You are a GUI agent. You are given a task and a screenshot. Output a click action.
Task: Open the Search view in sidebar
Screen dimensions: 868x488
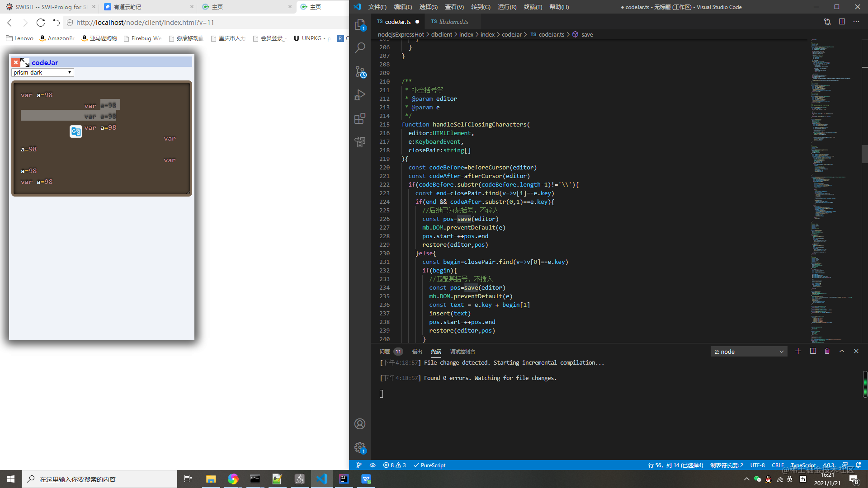tap(360, 48)
